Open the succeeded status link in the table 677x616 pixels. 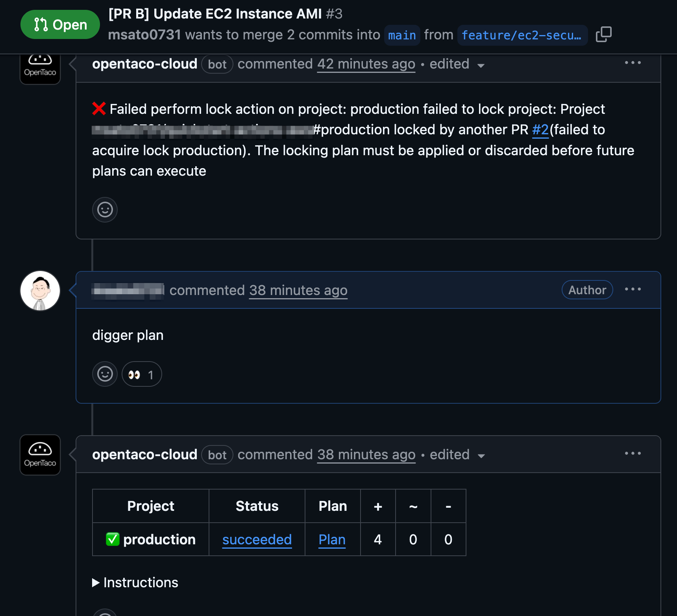pyautogui.click(x=257, y=540)
